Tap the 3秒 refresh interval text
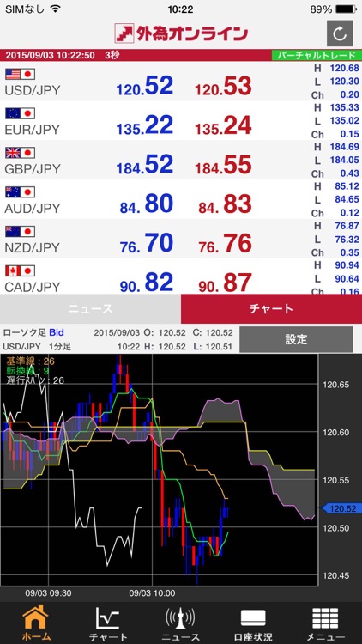 point(112,56)
